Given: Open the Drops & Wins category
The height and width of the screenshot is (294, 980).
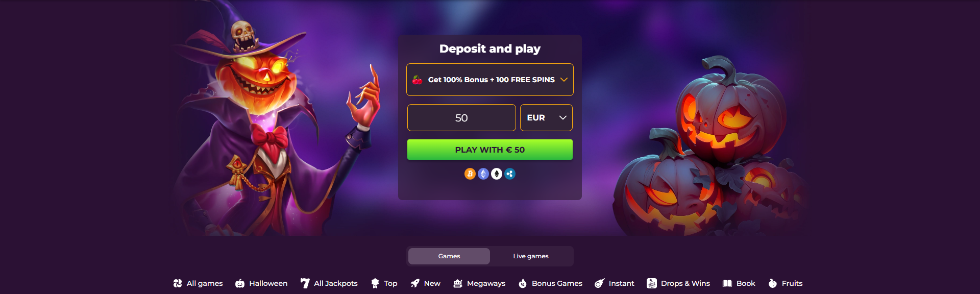Looking at the screenshot, I should (678, 283).
